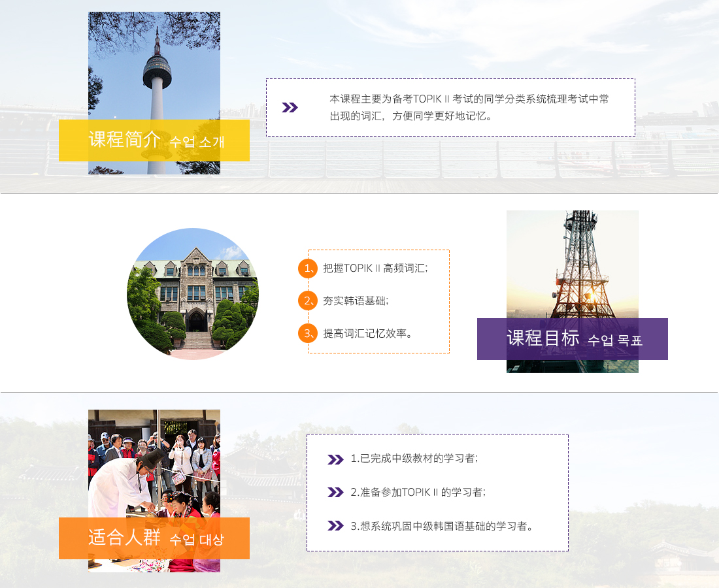The height and width of the screenshot is (588, 719).
Task: Click the 3.想系统巩固中级韩国语基础的学习者 text
Action: coord(441,526)
